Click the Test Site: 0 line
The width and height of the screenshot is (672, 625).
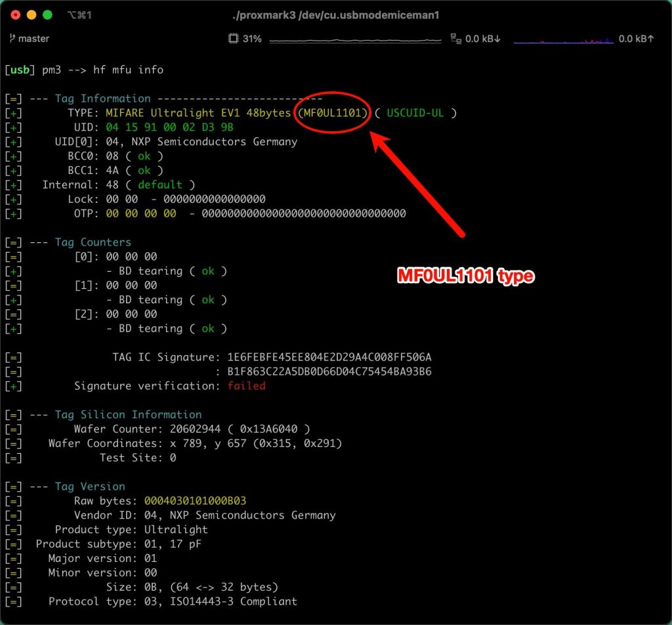[138, 458]
